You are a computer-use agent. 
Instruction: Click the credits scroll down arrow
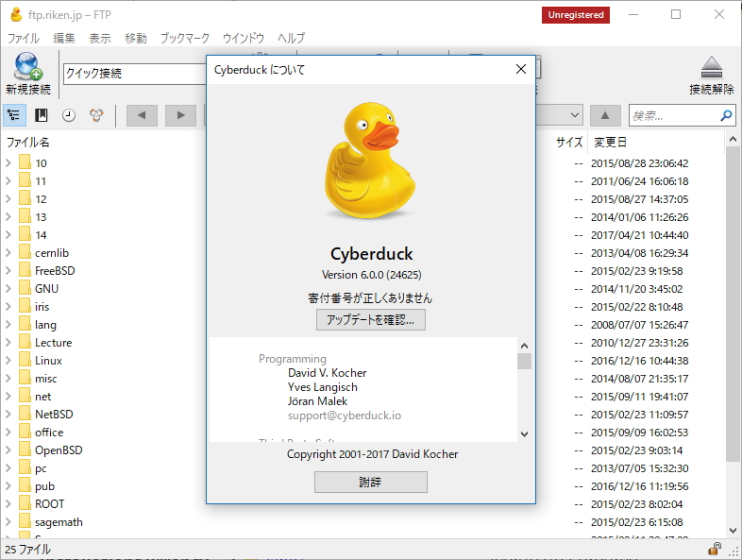click(x=524, y=433)
